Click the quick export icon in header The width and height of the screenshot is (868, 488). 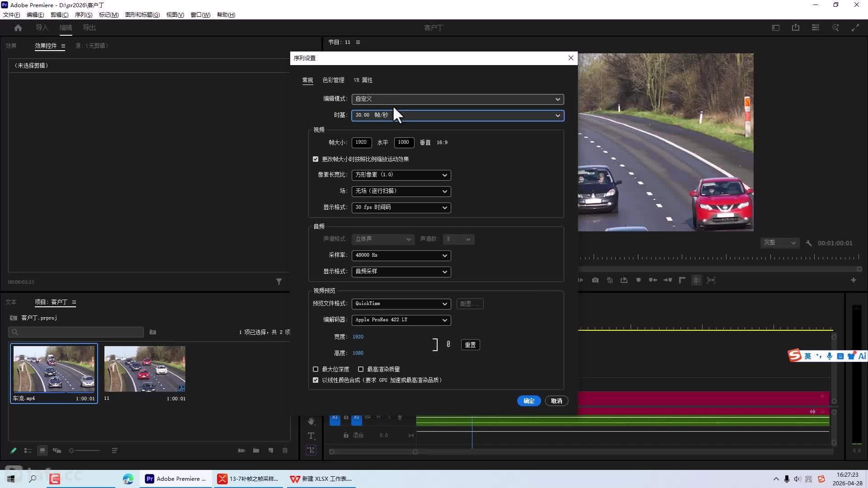pyautogui.click(x=796, y=28)
